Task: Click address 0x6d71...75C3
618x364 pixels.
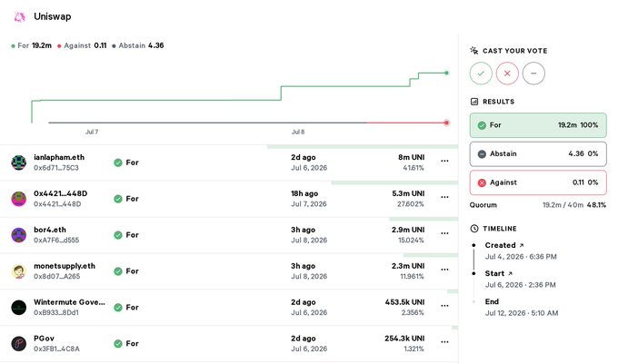Action: [x=56, y=168]
